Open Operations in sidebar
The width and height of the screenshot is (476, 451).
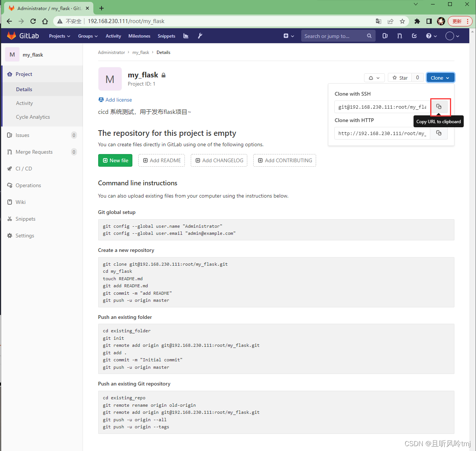tap(42, 185)
